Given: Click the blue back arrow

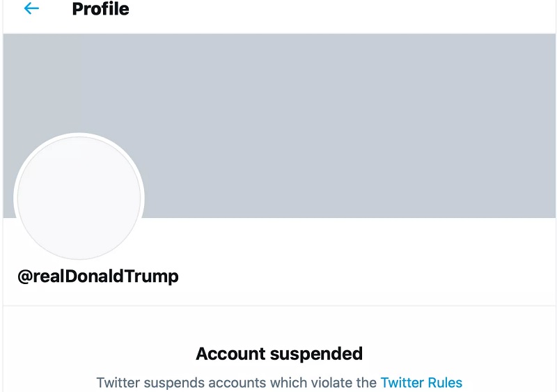Looking at the screenshot, I should 31,9.
